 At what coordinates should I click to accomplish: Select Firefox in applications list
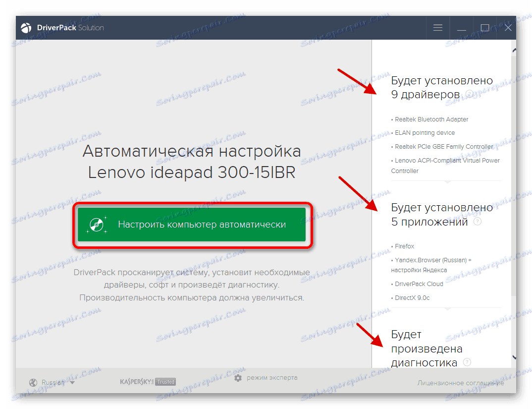(x=404, y=246)
